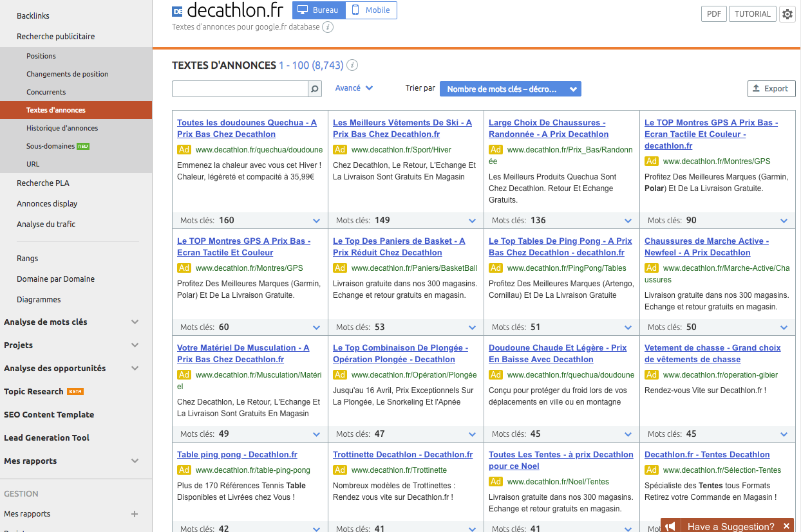Select Concurrents in sidebar menu
This screenshot has height=532, width=801.
[x=46, y=92]
